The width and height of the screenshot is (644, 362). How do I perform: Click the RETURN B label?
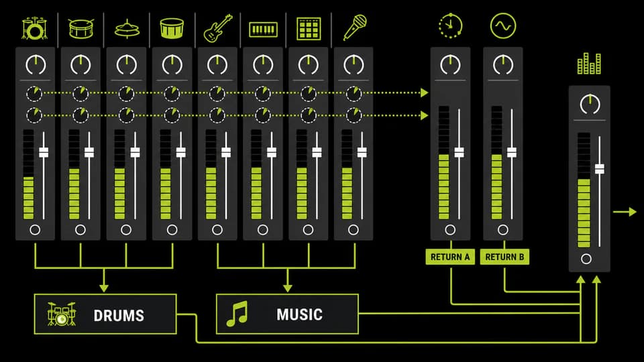[504, 257]
